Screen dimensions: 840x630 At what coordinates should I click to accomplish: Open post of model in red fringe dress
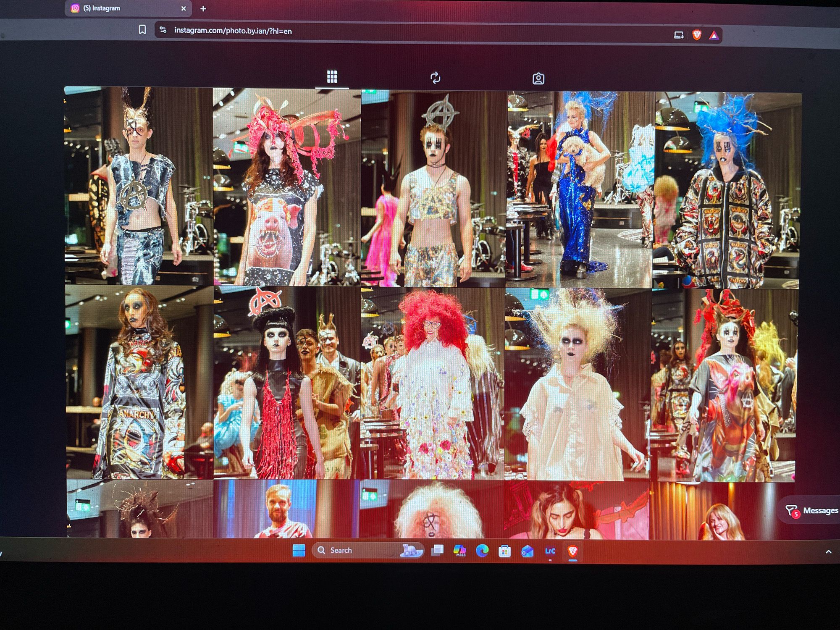pos(287,383)
